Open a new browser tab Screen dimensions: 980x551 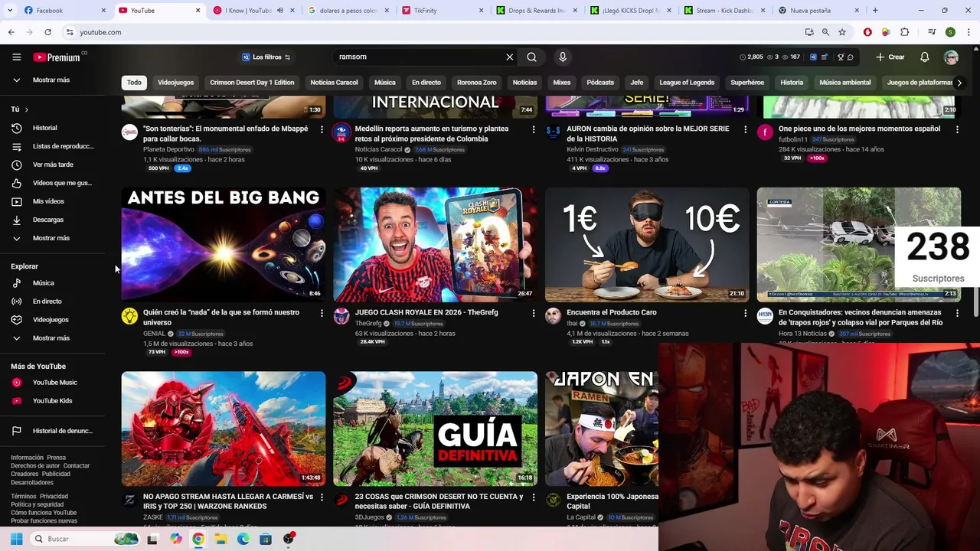pos(875,11)
